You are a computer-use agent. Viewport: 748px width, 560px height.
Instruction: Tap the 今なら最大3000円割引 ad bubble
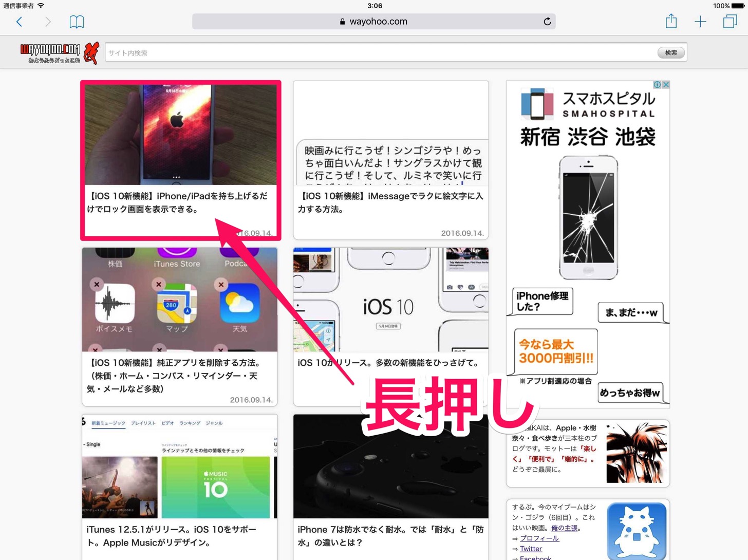click(x=556, y=351)
